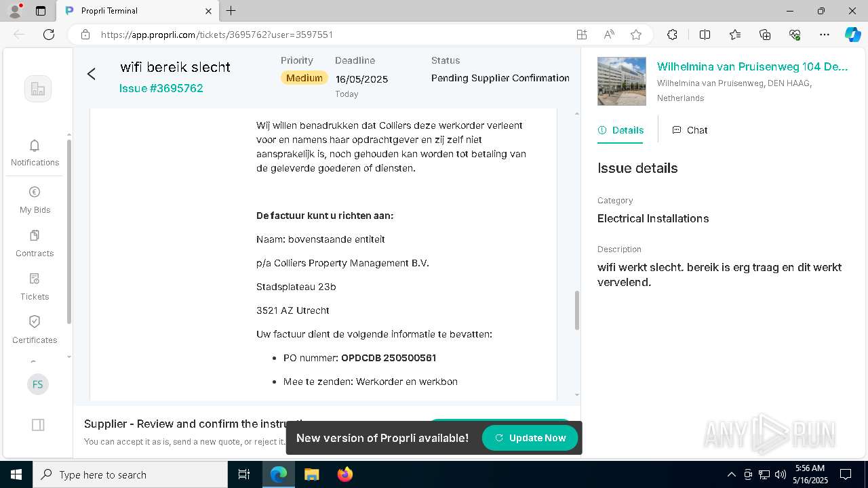
Task: Click the 'wifi bereik slecht' ticket title
Action: click(175, 67)
